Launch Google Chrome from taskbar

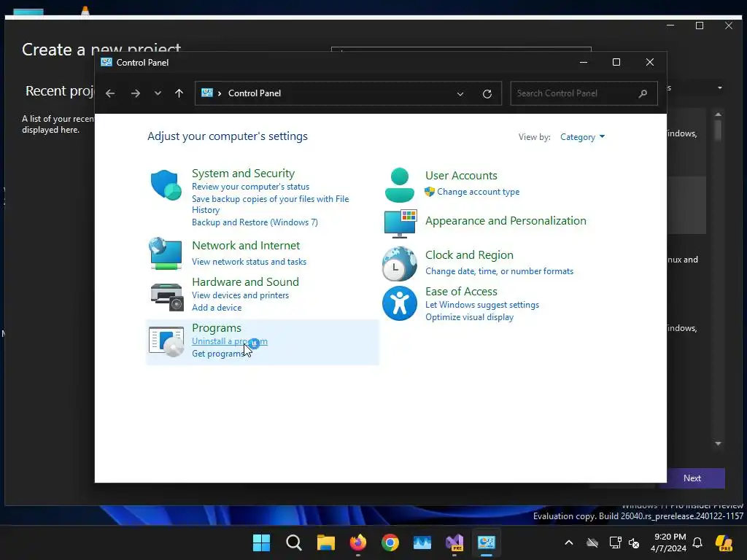click(x=390, y=542)
